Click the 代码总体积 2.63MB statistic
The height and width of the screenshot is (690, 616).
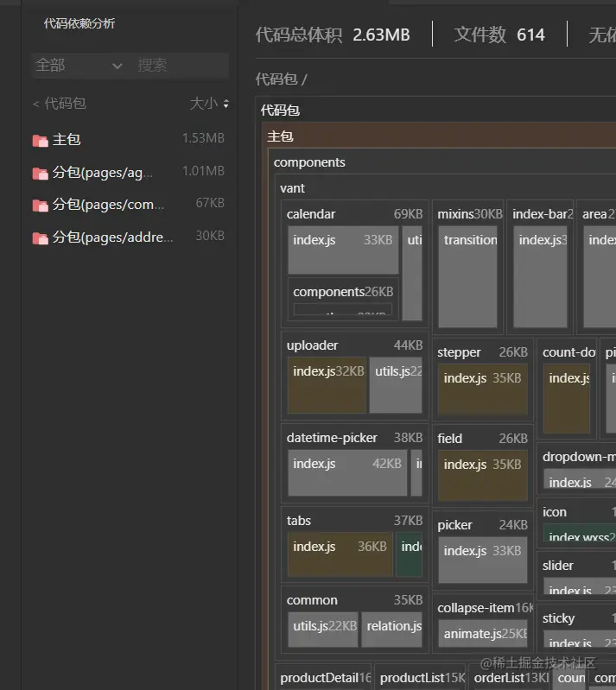[333, 35]
